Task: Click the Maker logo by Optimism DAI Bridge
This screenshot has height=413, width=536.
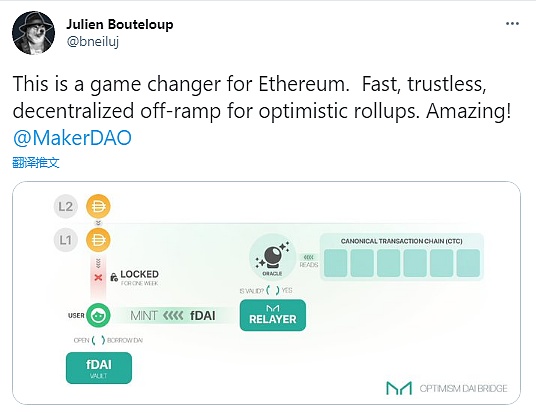Action: 399,388
